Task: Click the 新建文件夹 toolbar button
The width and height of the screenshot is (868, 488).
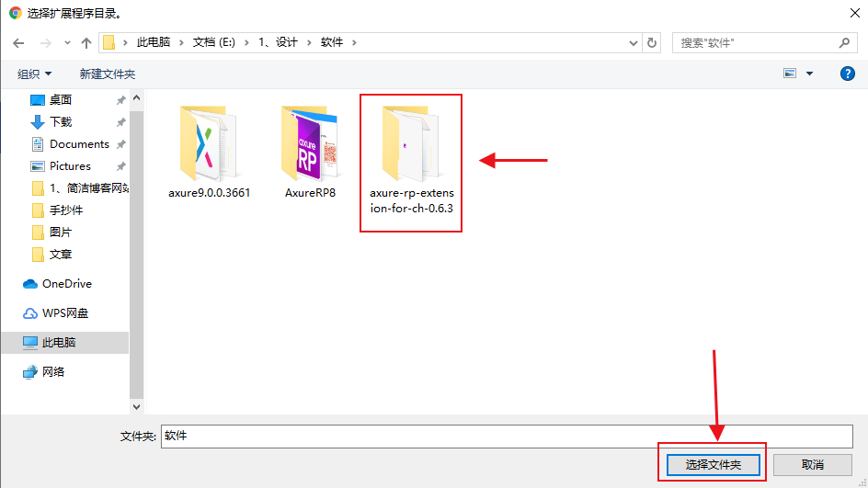Action: click(108, 74)
